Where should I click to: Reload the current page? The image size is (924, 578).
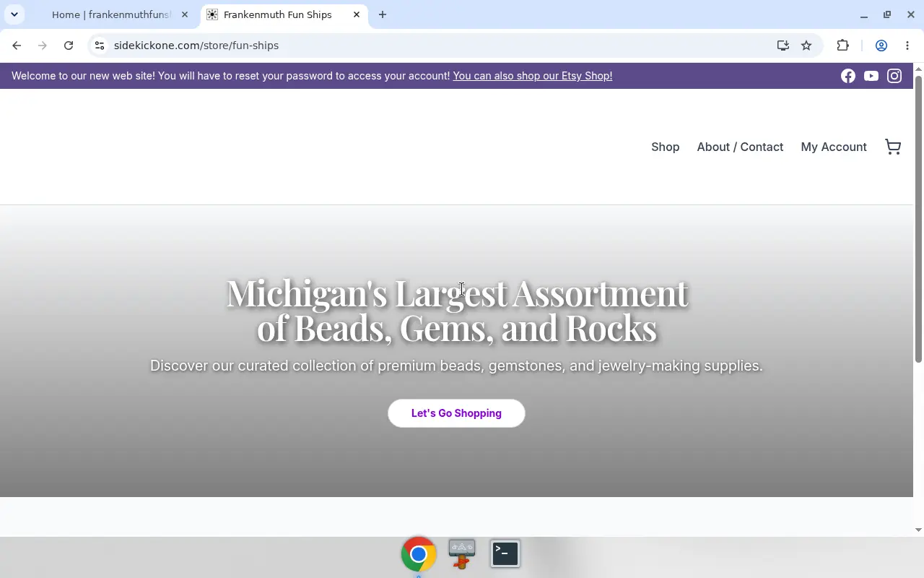tap(69, 46)
